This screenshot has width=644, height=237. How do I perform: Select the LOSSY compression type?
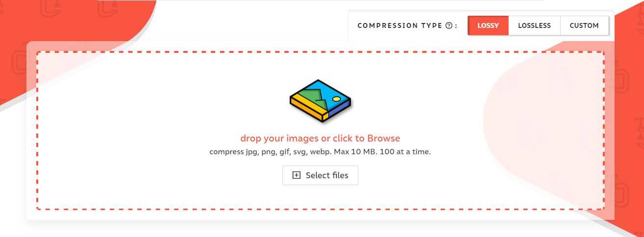pyautogui.click(x=488, y=25)
